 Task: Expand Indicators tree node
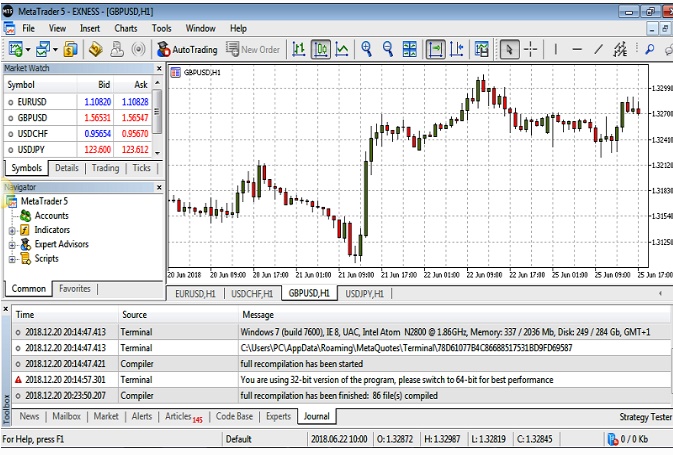click(12, 231)
